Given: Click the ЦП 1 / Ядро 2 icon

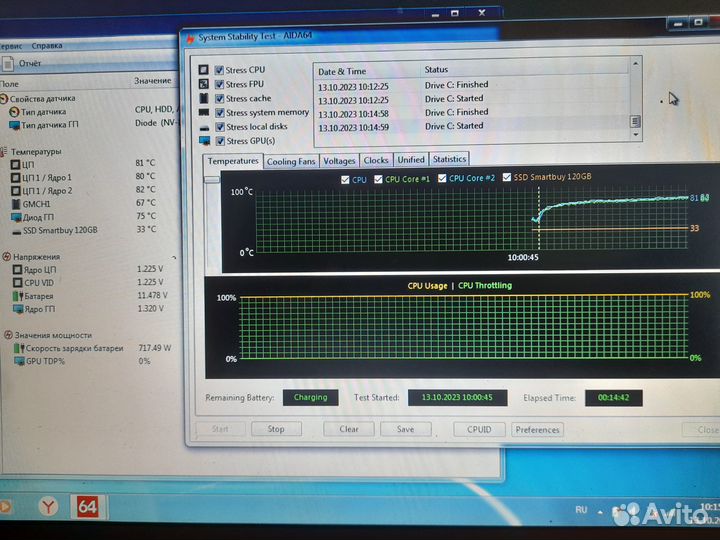Looking at the screenshot, I should 16,191.
